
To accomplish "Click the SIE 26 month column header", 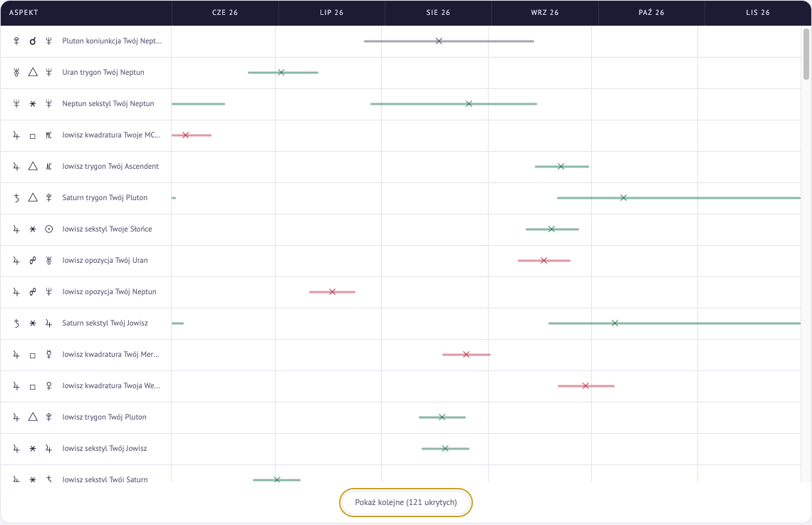I will [x=438, y=12].
